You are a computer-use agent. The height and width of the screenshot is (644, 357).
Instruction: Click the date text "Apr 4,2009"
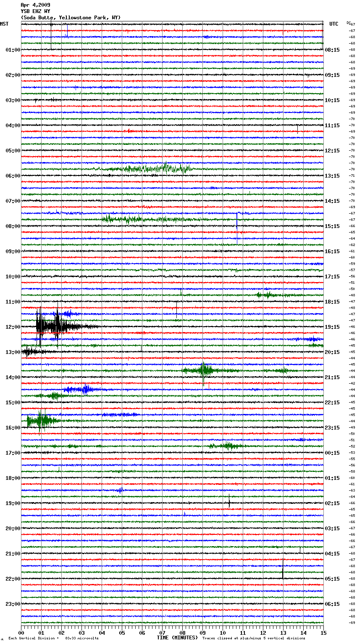pyautogui.click(x=35, y=5)
